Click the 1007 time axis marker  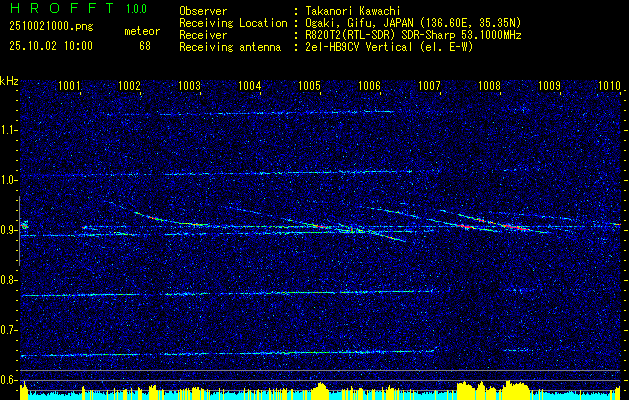click(x=429, y=85)
